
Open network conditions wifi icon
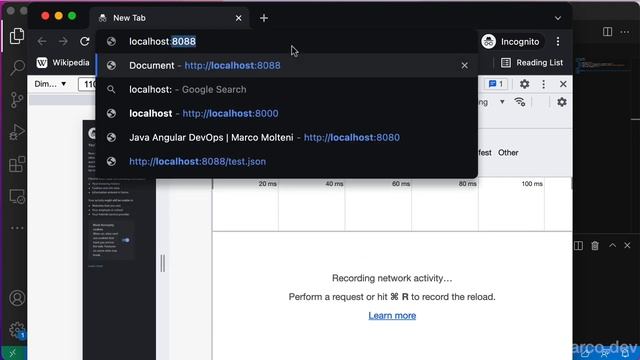point(520,102)
